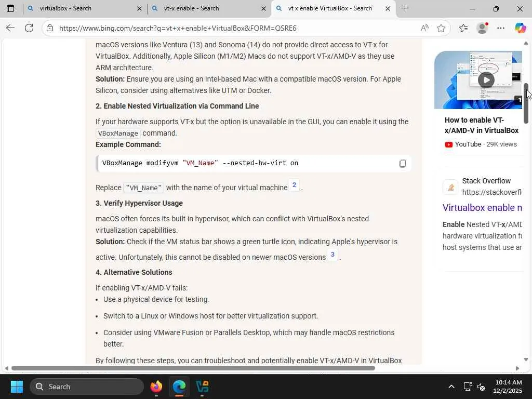Close the virtualbox - Search tab
This screenshot has height=399, width=532.
coord(139,8)
